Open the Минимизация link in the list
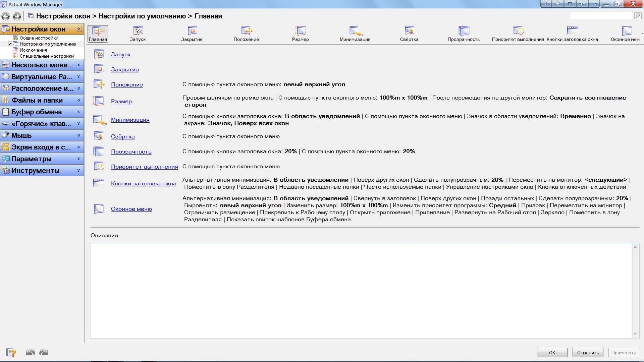 pos(130,120)
